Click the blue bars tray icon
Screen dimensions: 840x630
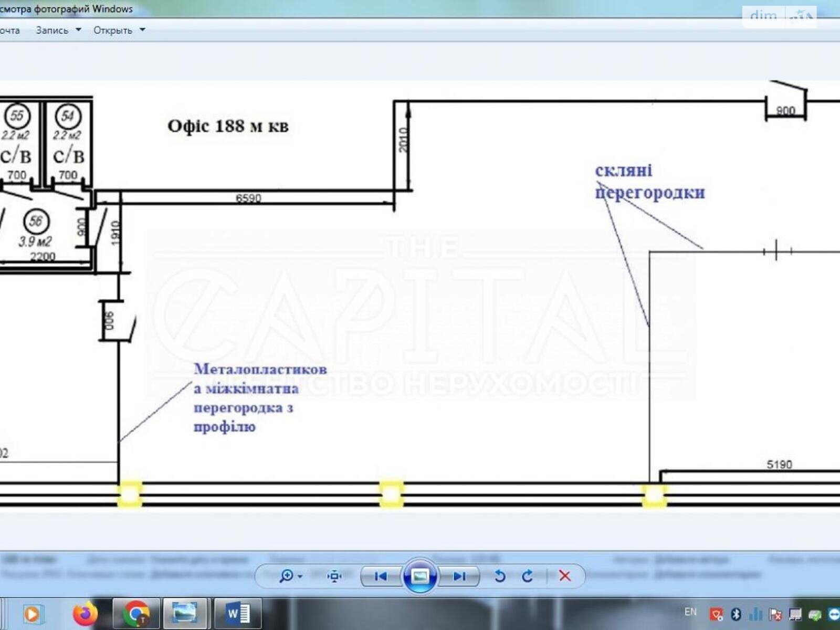click(756, 614)
